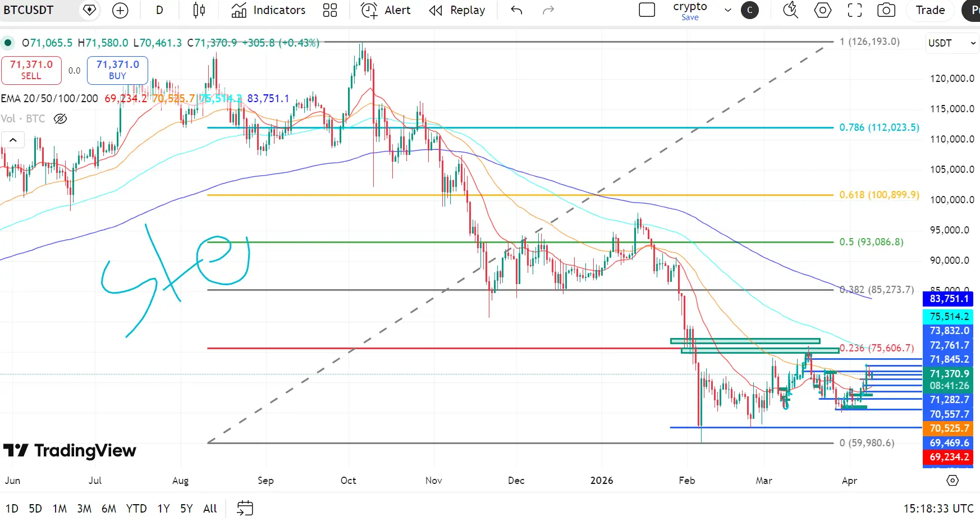Screen dimensions: 980x521
Task: Select the 1D time range
Action: (x=12, y=509)
